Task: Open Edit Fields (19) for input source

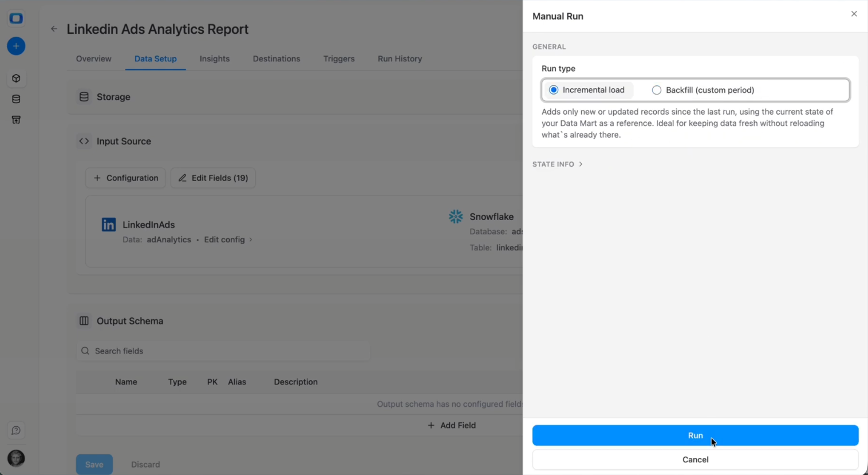Action: (x=212, y=178)
